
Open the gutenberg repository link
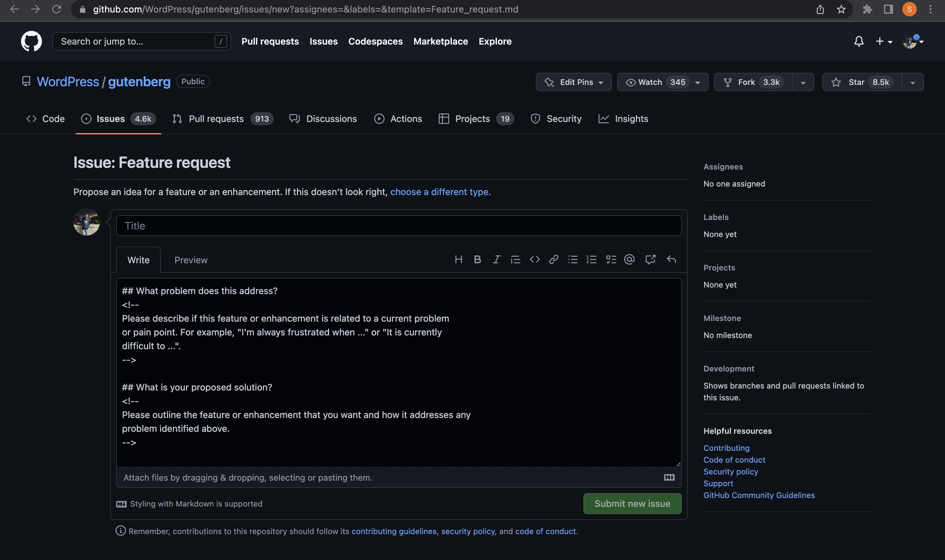coord(139,82)
